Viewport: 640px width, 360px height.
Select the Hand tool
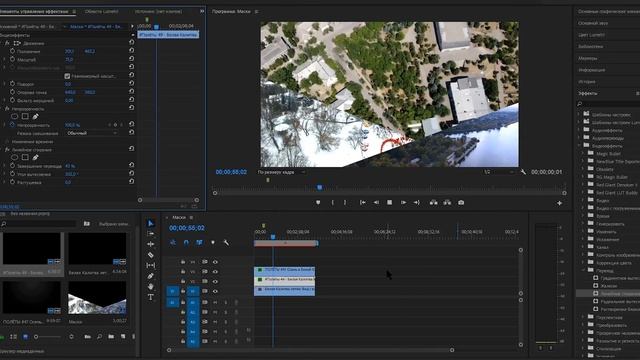(x=151, y=287)
